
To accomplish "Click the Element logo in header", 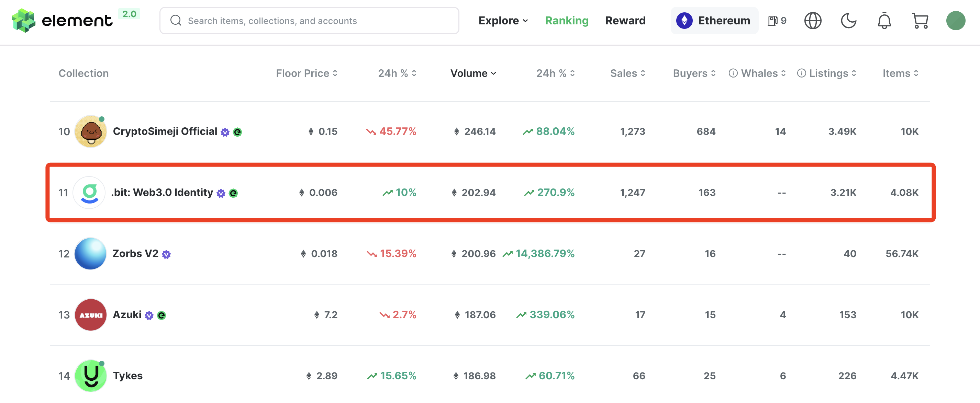I will [x=62, y=21].
